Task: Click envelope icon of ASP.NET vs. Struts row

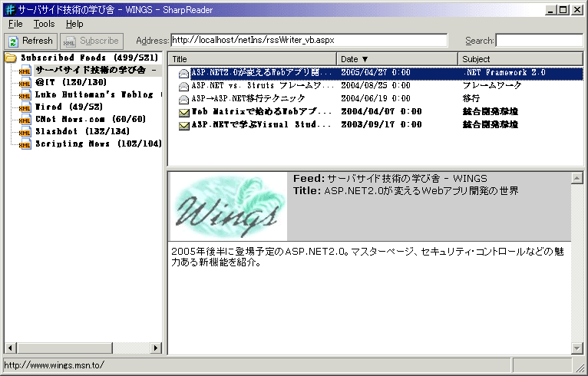Action: click(x=183, y=87)
